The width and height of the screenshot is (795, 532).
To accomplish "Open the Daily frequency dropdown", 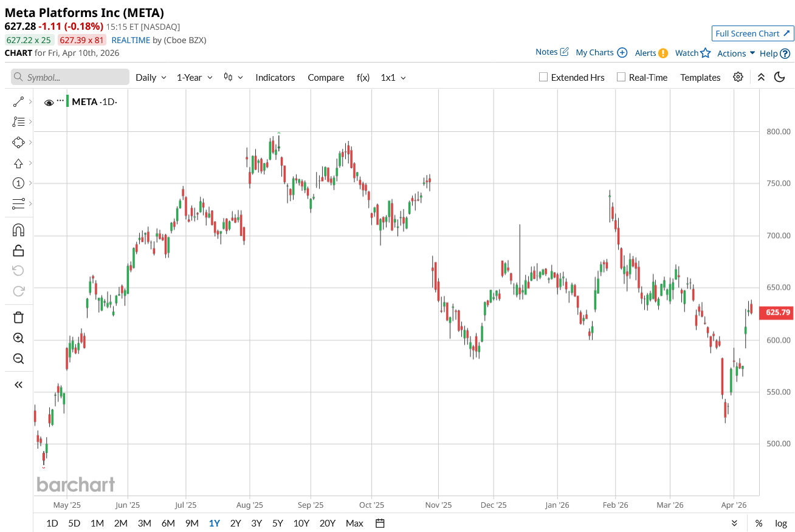I will 151,78.
